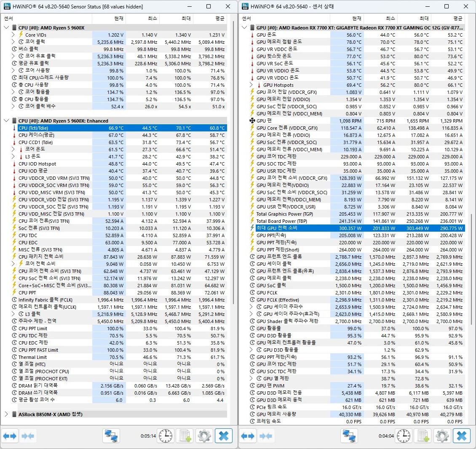Select the Thermal Limit row
This screenshot has height=449, width=476.
pos(119,357)
